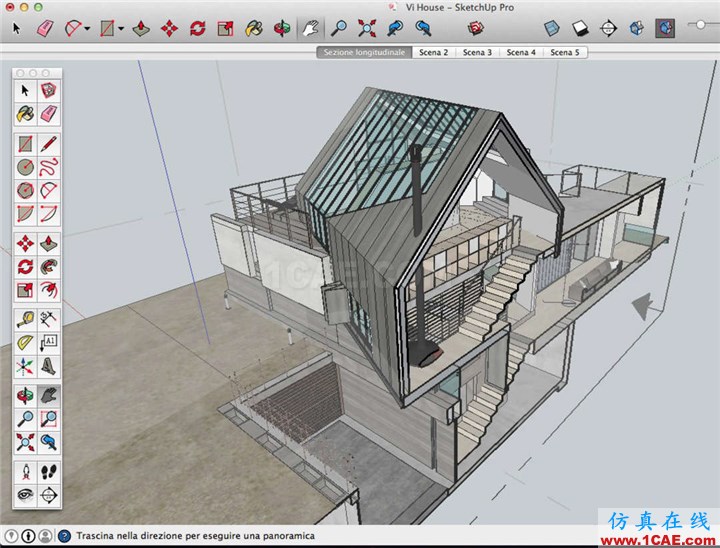Screen dimensions: 720x548
Task: Select the Look Around eye tool
Action: coord(25,495)
